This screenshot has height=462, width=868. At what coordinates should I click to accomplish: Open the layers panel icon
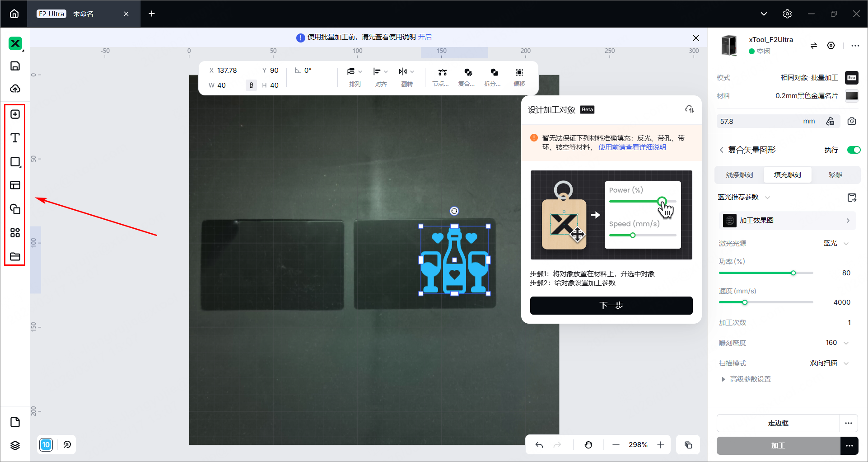[15, 445]
